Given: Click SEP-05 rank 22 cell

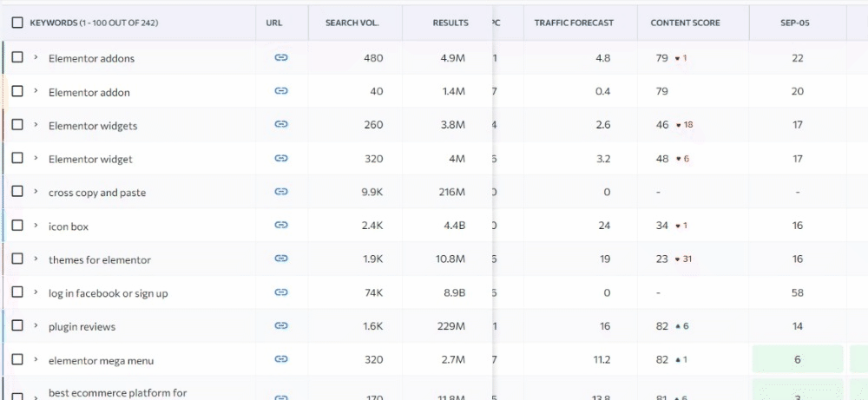Looking at the screenshot, I should click(798, 57).
